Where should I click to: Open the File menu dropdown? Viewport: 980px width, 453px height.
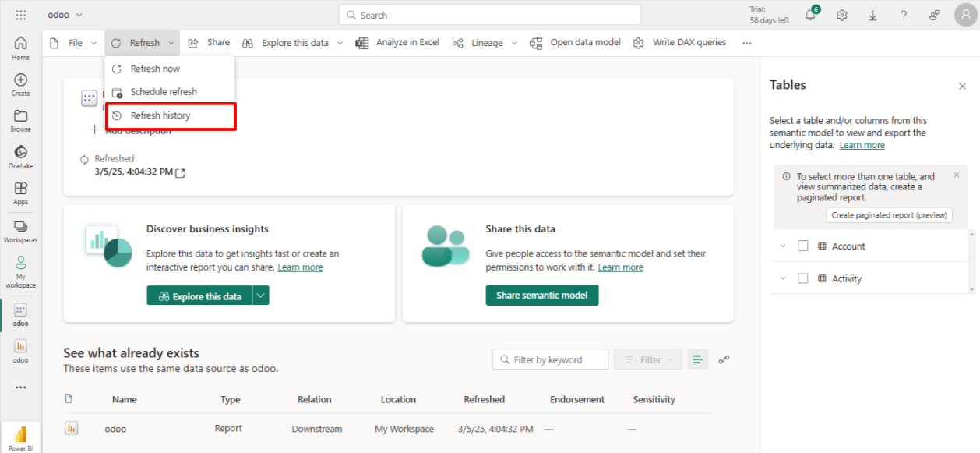pyautogui.click(x=74, y=43)
